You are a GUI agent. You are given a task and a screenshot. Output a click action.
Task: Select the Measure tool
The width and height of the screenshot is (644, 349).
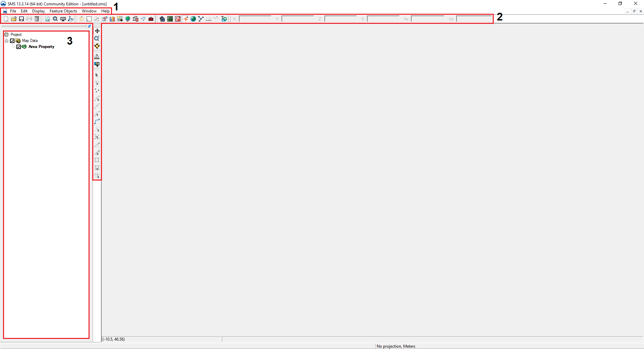97,57
